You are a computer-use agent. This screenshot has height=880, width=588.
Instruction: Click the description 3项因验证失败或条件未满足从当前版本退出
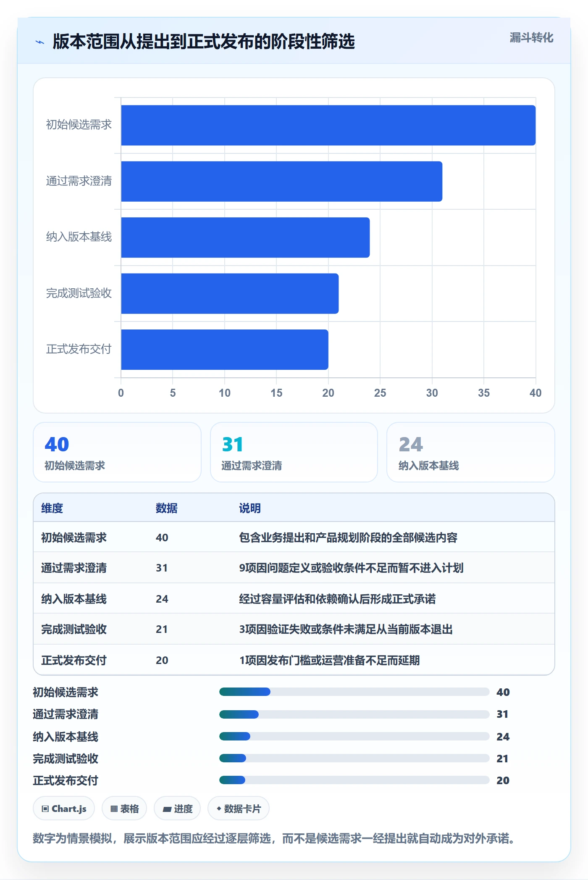(x=346, y=629)
